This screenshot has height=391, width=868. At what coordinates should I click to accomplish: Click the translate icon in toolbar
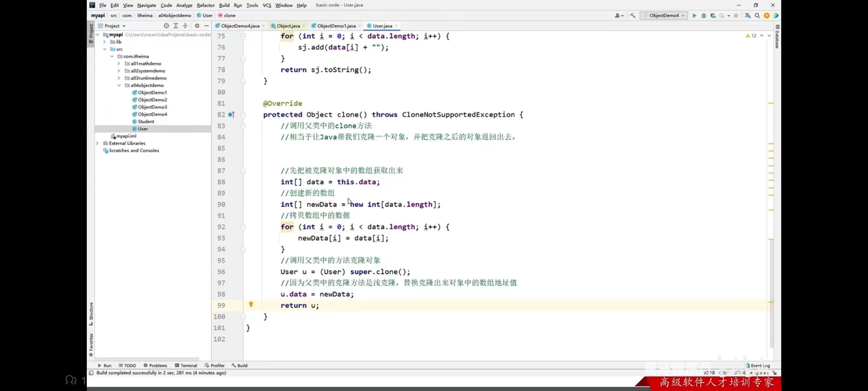pyautogui.click(x=748, y=16)
